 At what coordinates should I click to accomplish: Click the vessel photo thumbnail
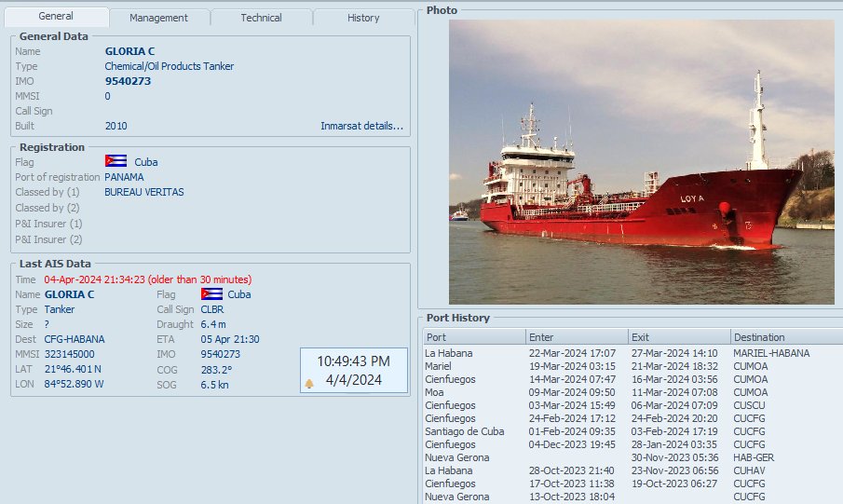click(642, 162)
